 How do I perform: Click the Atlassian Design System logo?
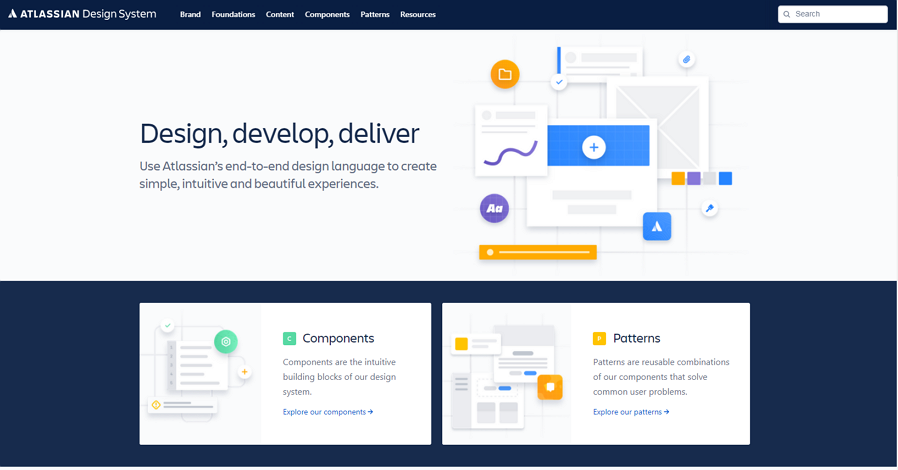coord(82,14)
